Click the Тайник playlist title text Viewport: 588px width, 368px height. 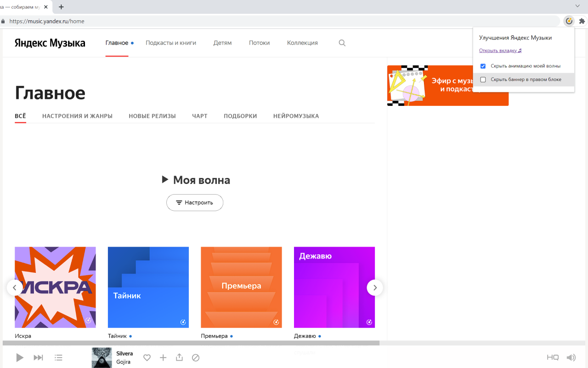point(118,336)
